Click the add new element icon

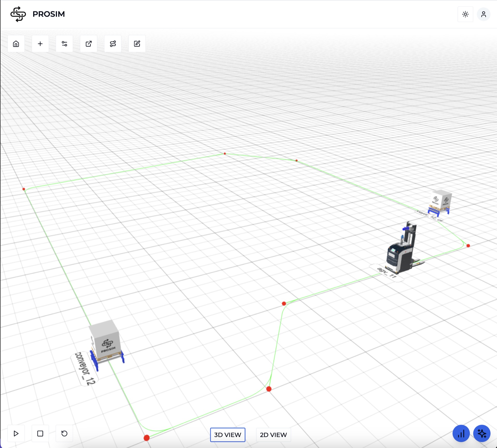(40, 43)
